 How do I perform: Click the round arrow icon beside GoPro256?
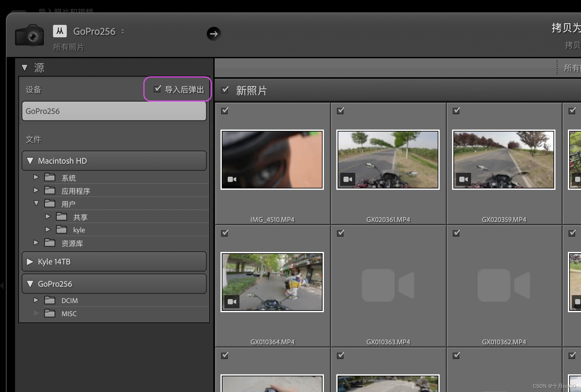coord(214,33)
